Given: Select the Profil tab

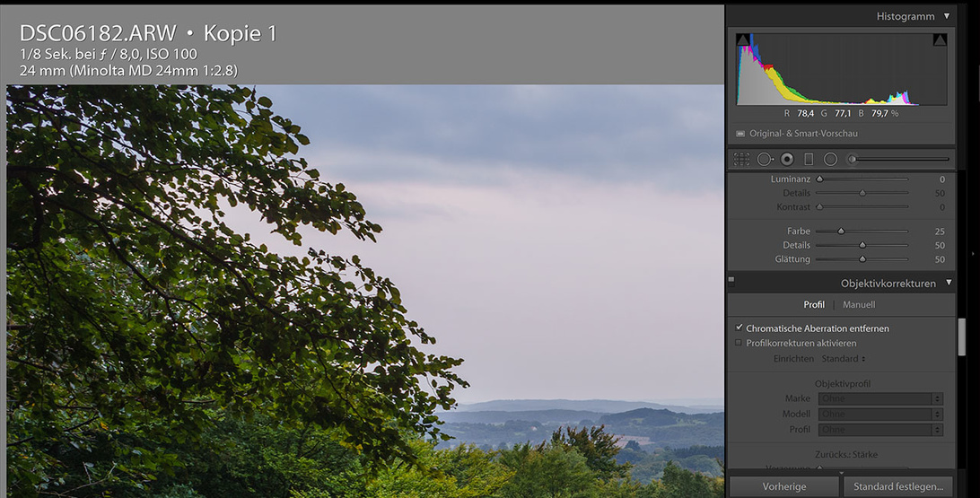Looking at the screenshot, I should (814, 305).
